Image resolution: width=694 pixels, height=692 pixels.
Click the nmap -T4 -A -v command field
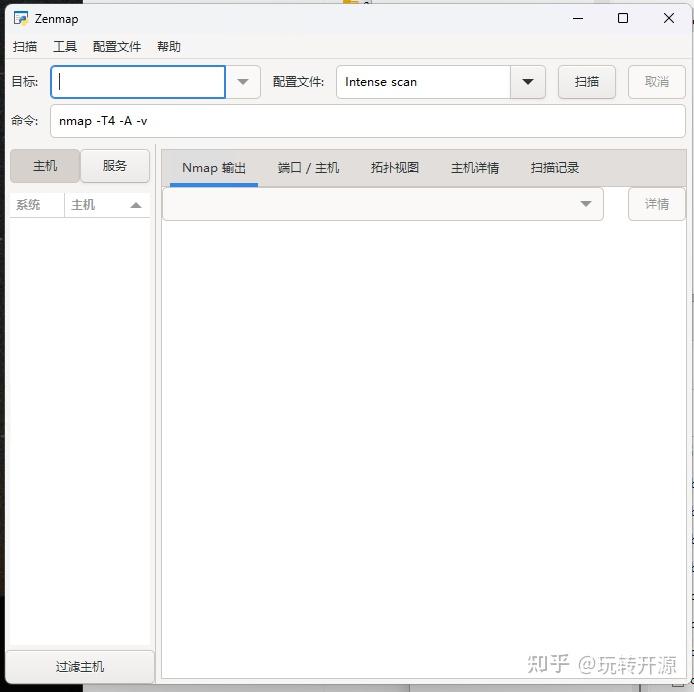[368, 121]
